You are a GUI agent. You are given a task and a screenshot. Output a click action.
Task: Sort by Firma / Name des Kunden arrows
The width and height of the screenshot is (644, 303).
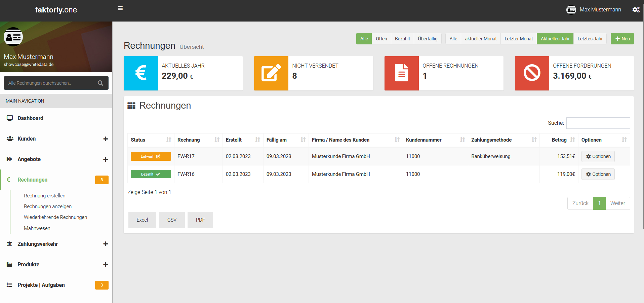tap(397, 140)
